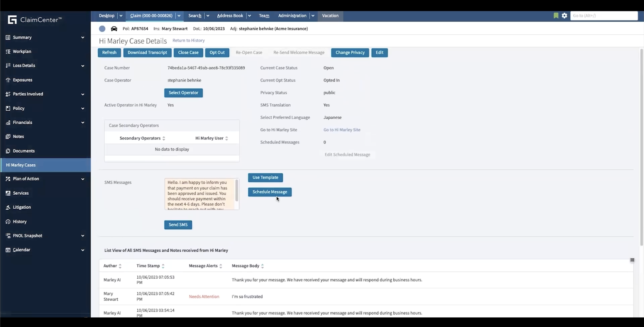Click the Policy sidebar icon
This screenshot has width=644, height=327.
pyautogui.click(x=8, y=108)
